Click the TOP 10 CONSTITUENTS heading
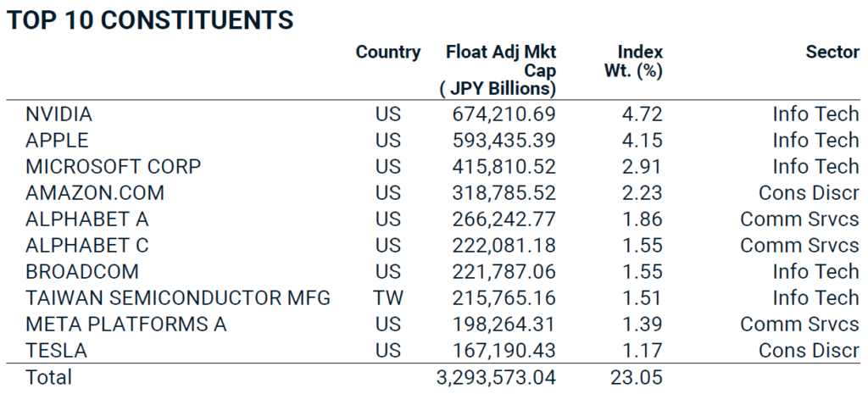 pyautogui.click(x=150, y=19)
